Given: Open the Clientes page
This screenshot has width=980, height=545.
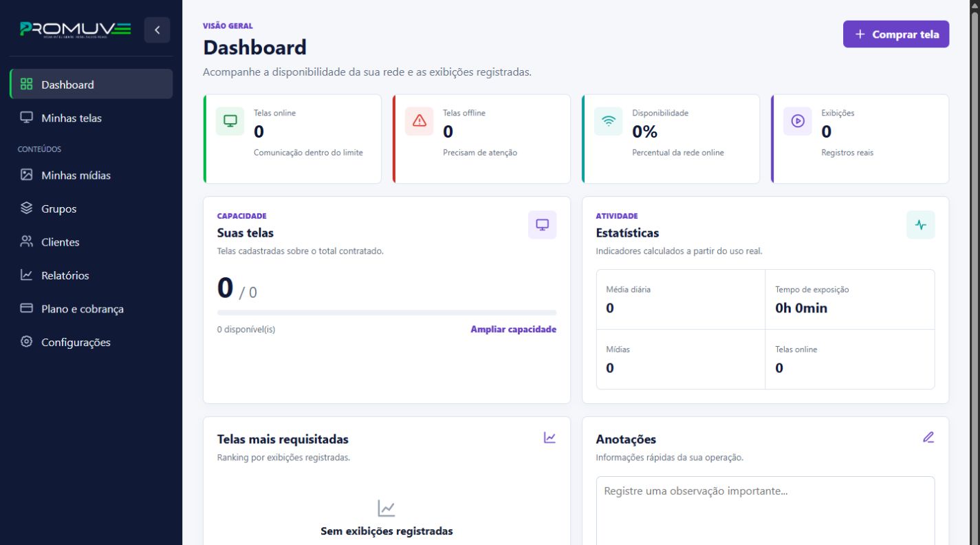Looking at the screenshot, I should pos(91,242).
